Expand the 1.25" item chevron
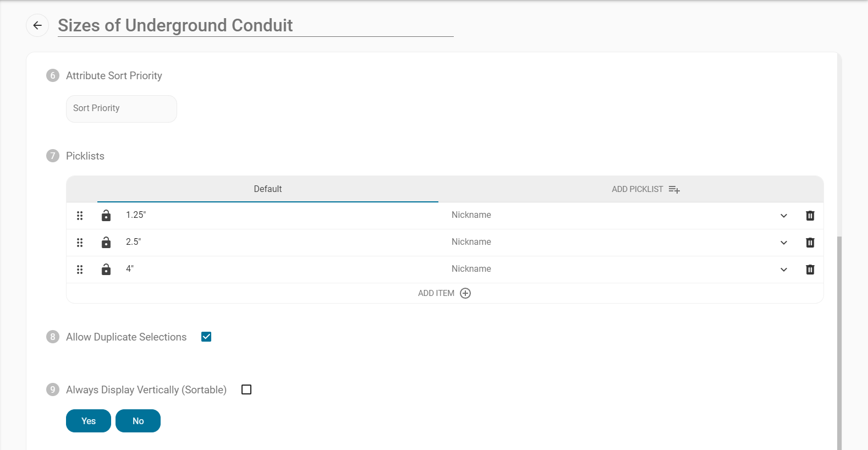The height and width of the screenshot is (450, 868). click(784, 216)
